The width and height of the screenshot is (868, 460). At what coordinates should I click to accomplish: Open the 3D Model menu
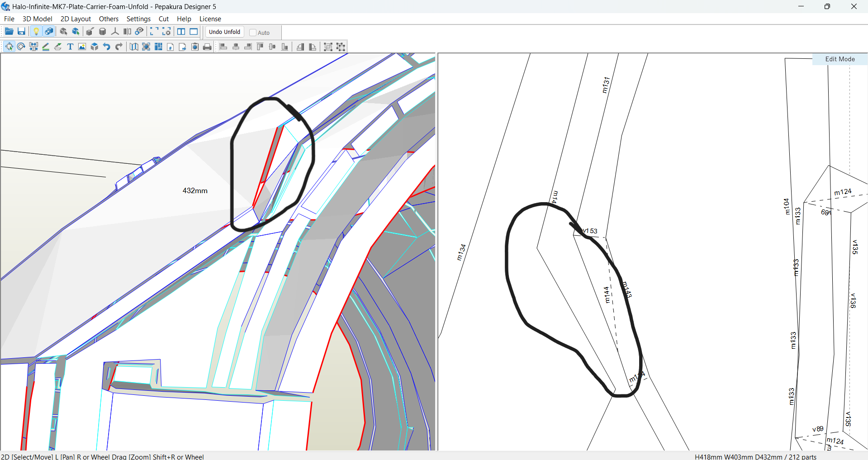[38, 19]
